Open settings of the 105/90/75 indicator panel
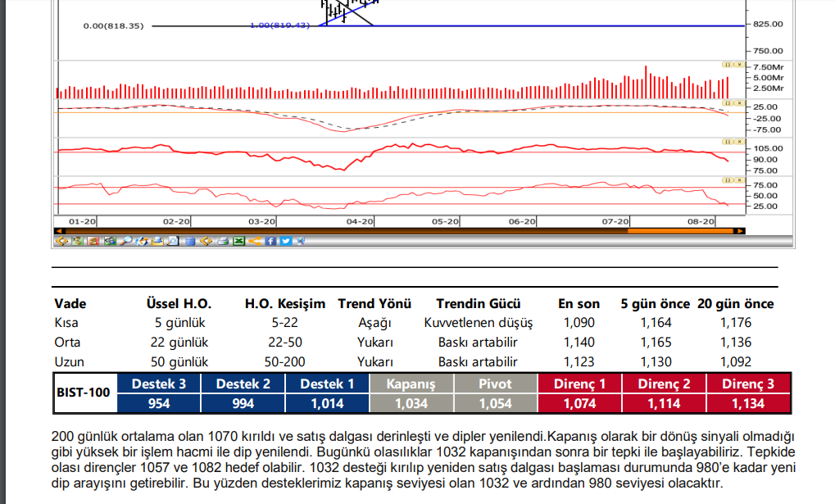 (727, 142)
